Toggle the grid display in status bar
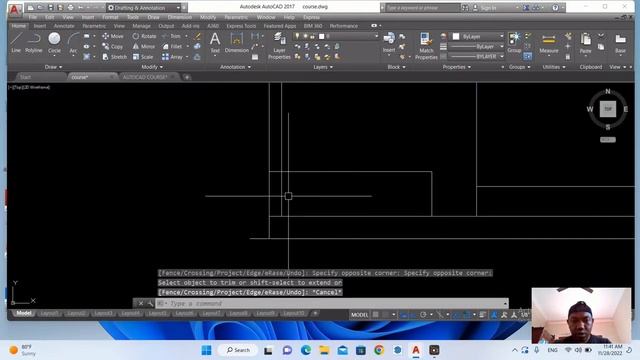Viewport: 640px width, 360px height. [376, 315]
